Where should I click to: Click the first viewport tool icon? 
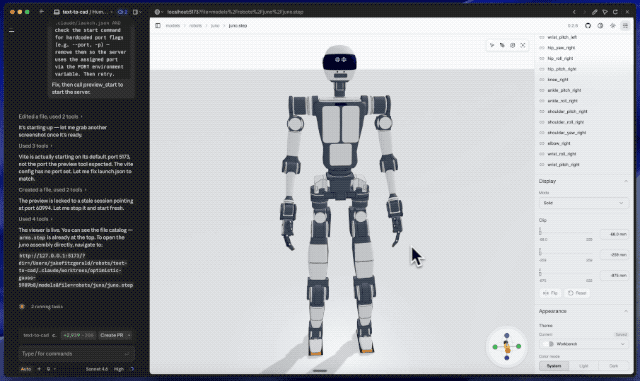pyautogui.click(x=492, y=45)
